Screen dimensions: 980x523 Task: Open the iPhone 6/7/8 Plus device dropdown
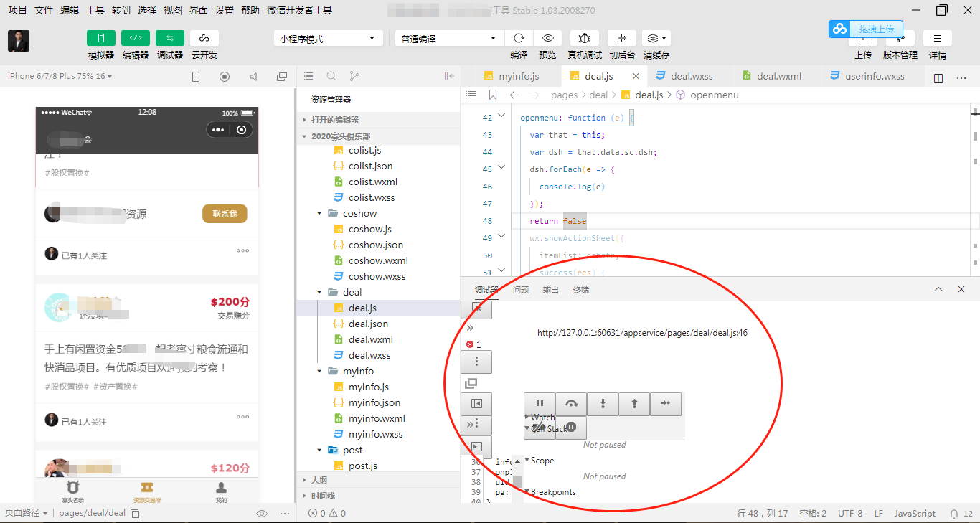pos(60,76)
